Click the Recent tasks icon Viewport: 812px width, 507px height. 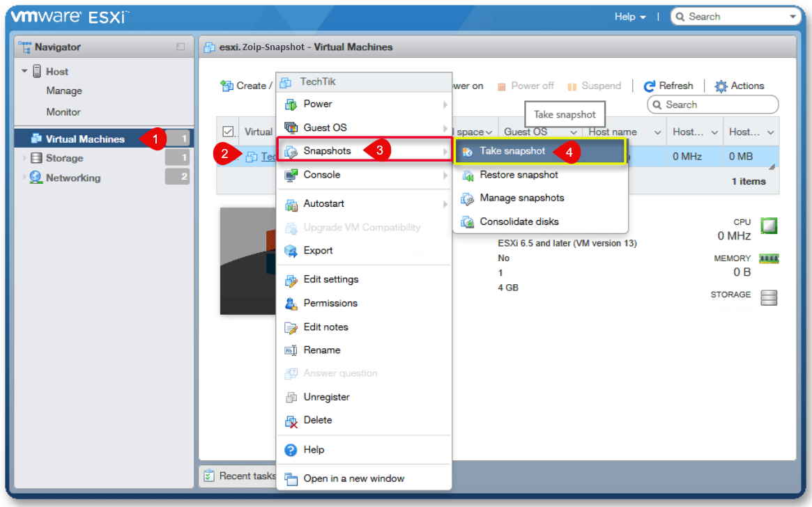coord(208,476)
